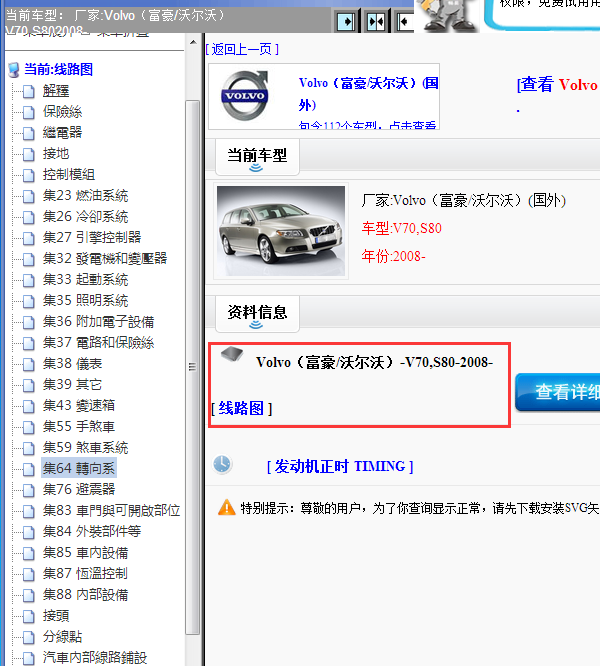This screenshot has height=666, width=600.
Task: Open 汽車內部線路鋪設 tree item
Action: click(95, 658)
